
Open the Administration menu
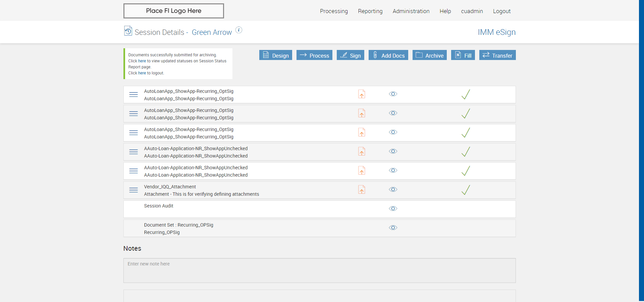[411, 11]
